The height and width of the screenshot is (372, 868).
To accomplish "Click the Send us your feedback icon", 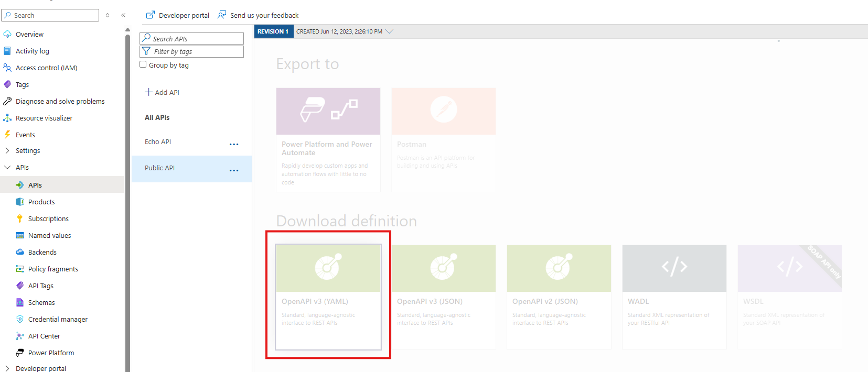I will 222,15.
